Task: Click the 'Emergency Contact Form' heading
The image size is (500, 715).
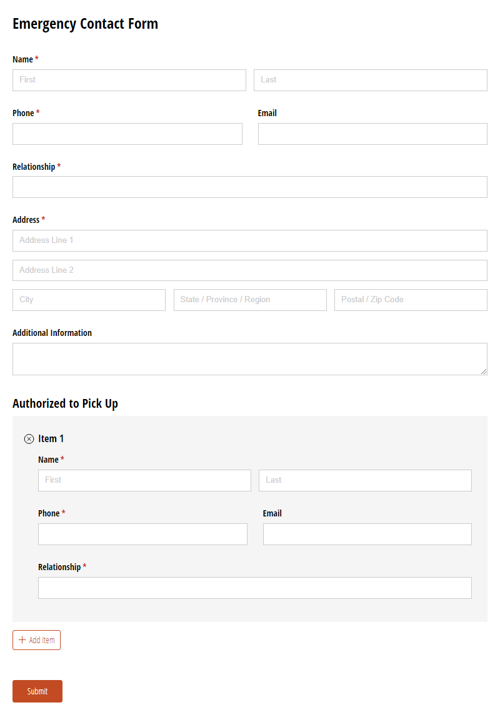Action: 85,24
